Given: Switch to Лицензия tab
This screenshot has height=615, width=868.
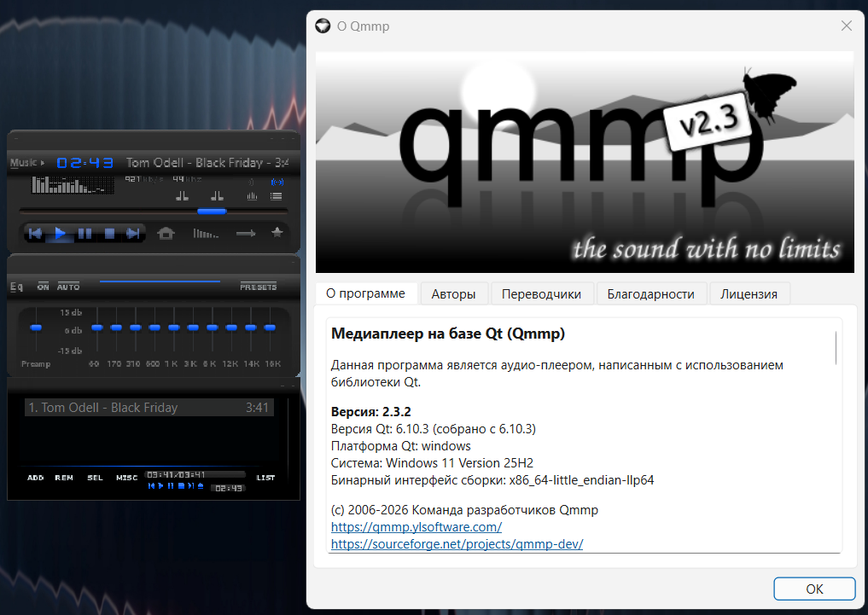Looking at the screenshot, I should tap(749, 294).
